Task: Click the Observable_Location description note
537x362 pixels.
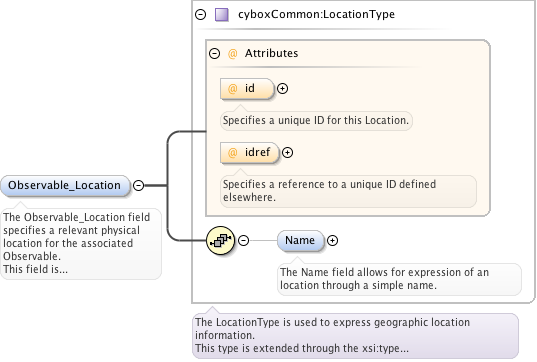Action: [x=81, y=244]
